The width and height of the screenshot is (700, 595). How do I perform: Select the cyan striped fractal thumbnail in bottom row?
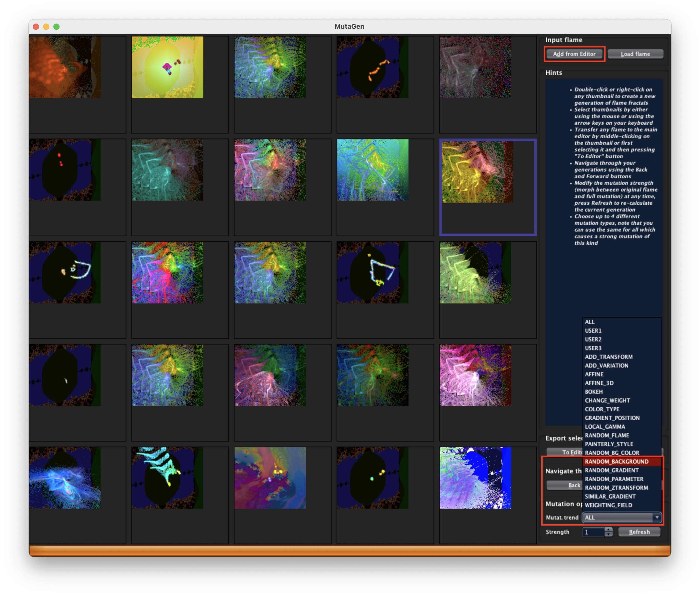coord(168,478)
